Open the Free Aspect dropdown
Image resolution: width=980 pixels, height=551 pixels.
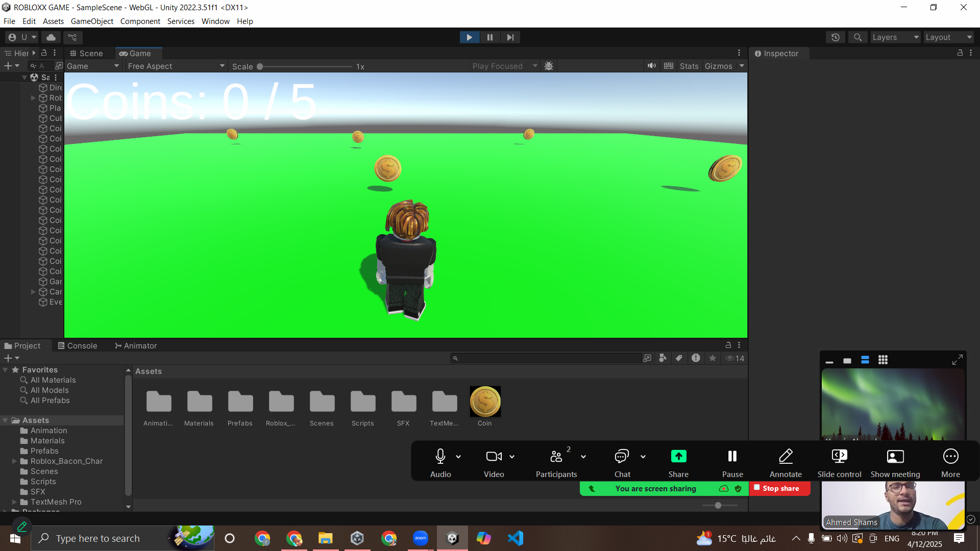(x=176, y=66)
